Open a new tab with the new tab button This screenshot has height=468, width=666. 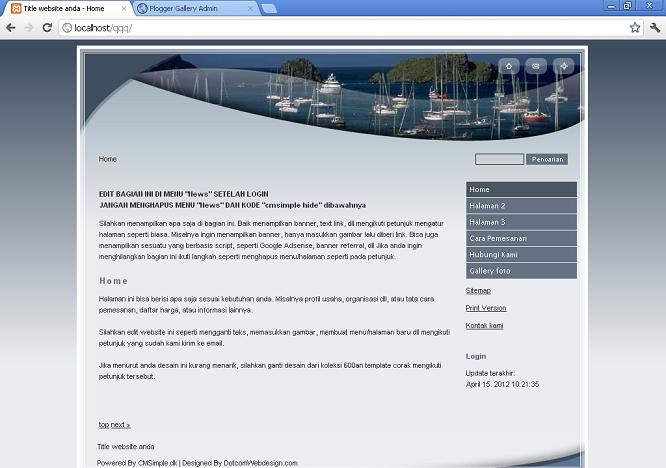click(x=269, y=8)
